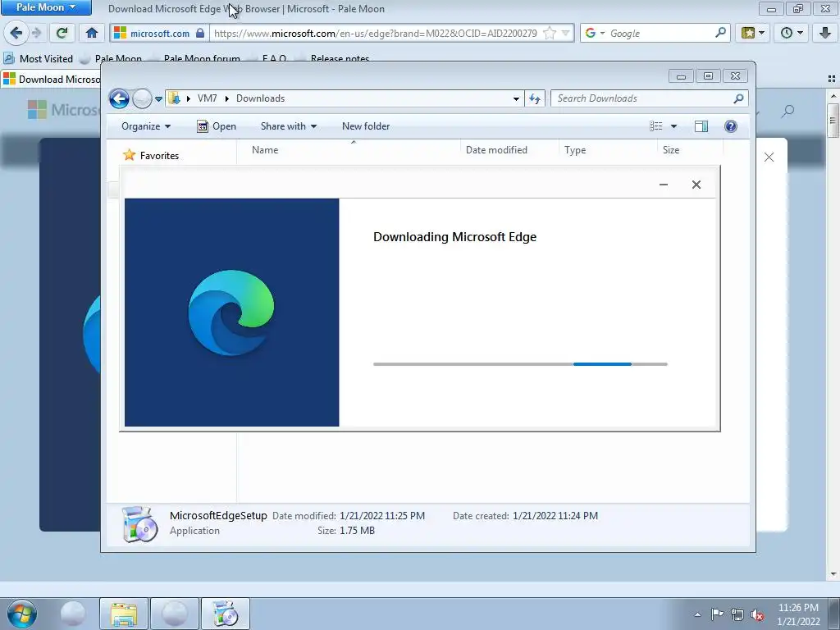Click the Explorer window back arrow
Image resolution: width=840 pixels, height=630 pixels.
[119, 98]
